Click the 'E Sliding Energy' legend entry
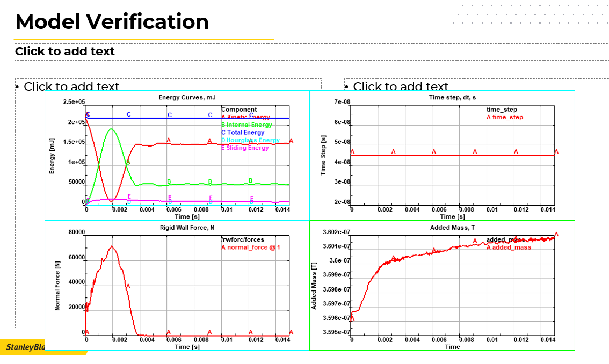This screenshot has height=364, width=609. point(245,148)
